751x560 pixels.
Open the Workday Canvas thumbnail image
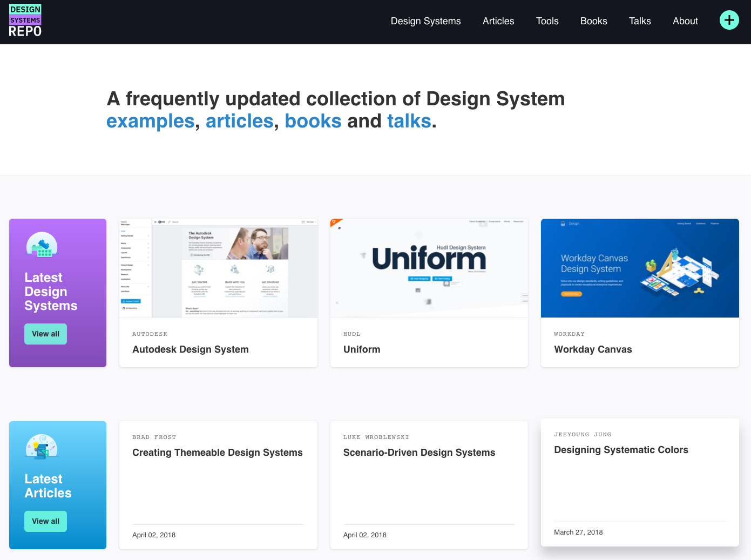(x=640, y=268)
